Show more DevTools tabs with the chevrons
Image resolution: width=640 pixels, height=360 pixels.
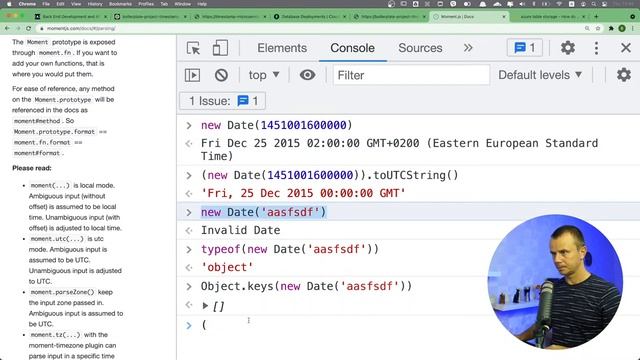pyautogui.click(x=468, y=48)
